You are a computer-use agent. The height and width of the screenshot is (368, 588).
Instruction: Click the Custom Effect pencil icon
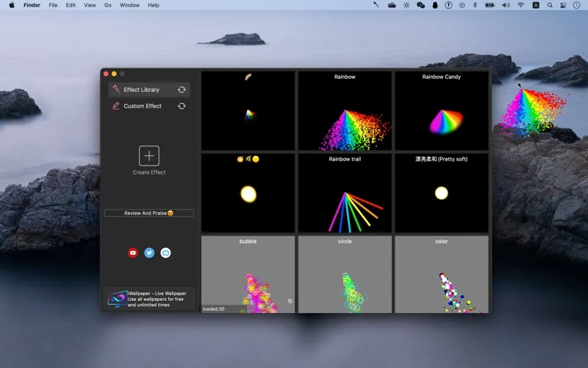point(116,106)
